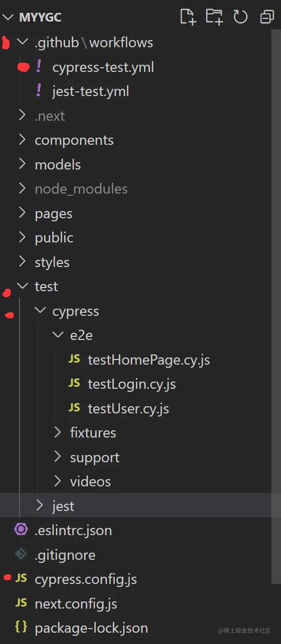Screen dimensions: 281x644
Task: Refresh the Explorer tree
Action: [x=240, y=17]
